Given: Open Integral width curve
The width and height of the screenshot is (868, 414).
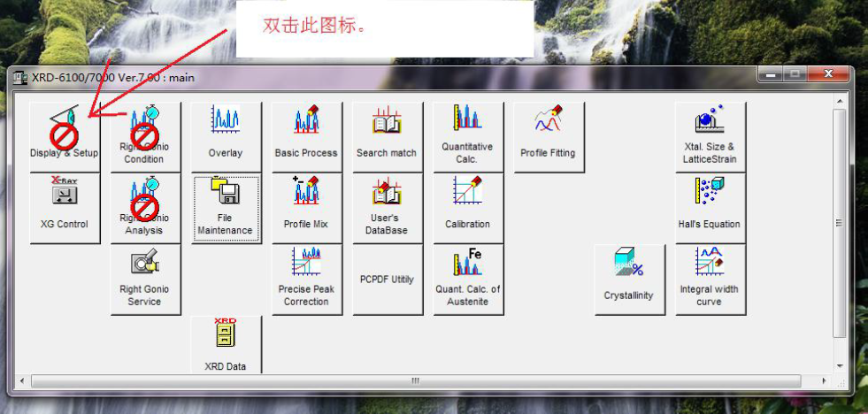Looking at the screenshot, I should (x=711, y=280).
